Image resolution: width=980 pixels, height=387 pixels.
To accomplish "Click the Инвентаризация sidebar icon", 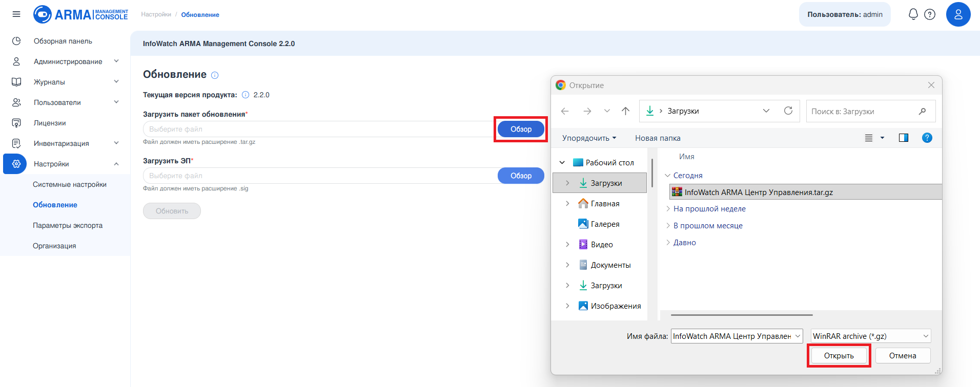I will (x=16, y=143).
